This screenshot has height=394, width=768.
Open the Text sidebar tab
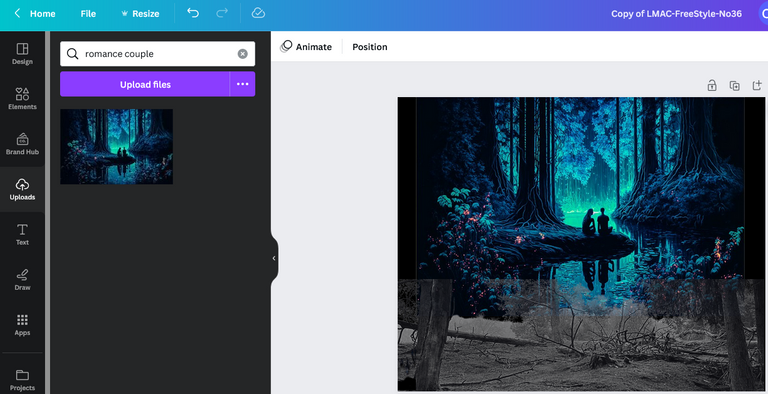tap(23, 234)
